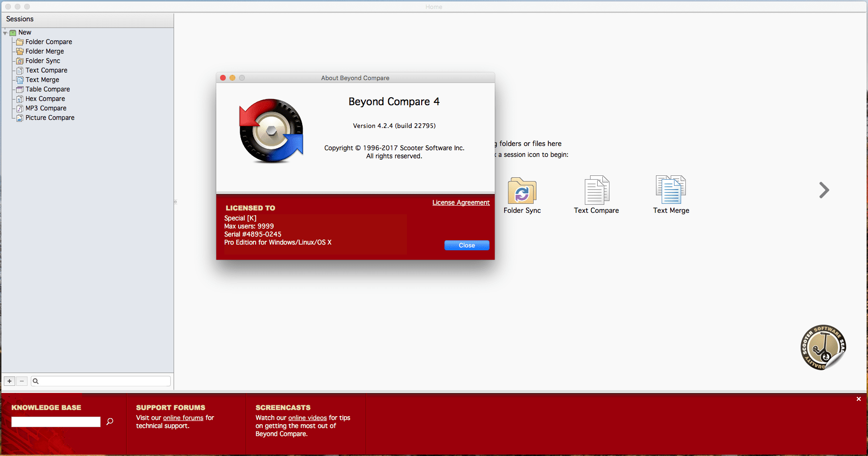This screenshot has height=456, width=868.
Task: Click the Text Compare icon in Sessions tree
Action: [20, 71]
